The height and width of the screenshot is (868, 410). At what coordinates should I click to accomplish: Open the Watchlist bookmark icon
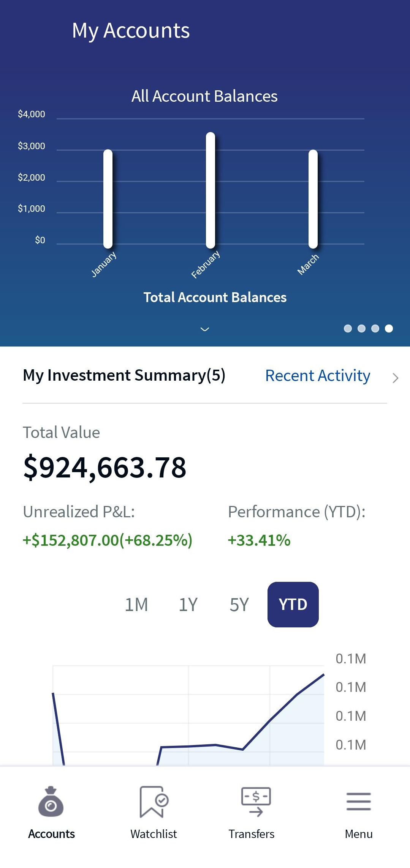(154, 801)
